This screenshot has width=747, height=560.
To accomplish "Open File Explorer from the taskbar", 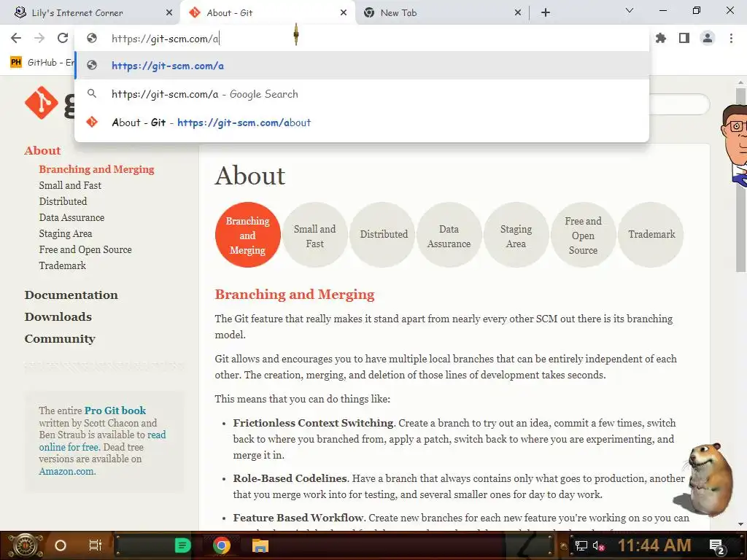I will [x=260, y=545].
